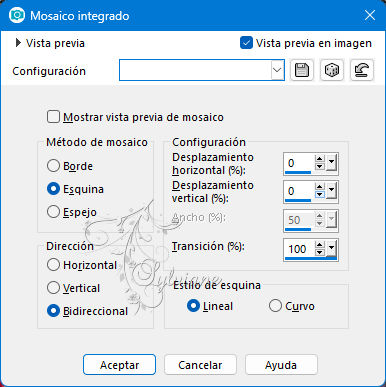Open Desplazamiento horizontal slider dropdown arrow
The height and width of the screenshot is (387, 386).
click(332, 163)
